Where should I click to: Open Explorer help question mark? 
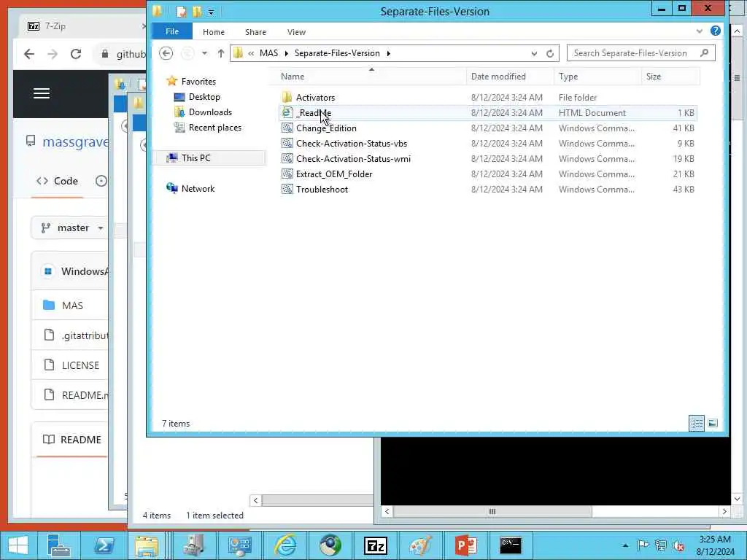point(715,31)
